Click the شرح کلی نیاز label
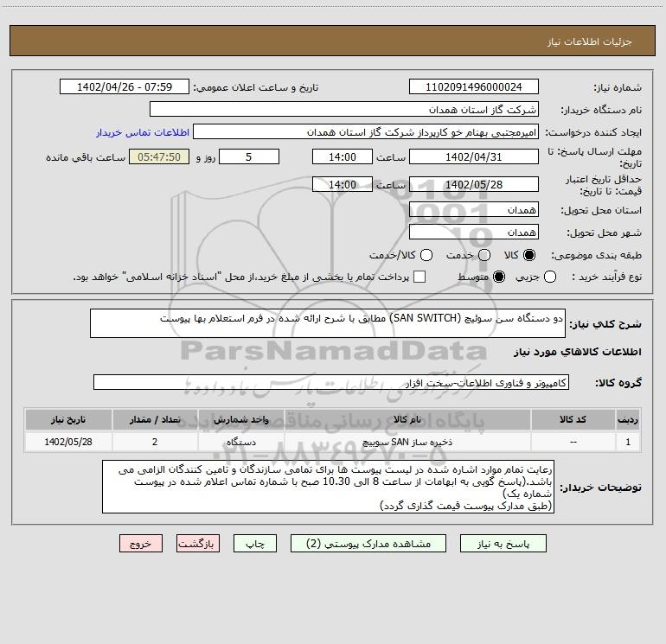The height and width of the screenshot is (644, 666). [605, 324]
